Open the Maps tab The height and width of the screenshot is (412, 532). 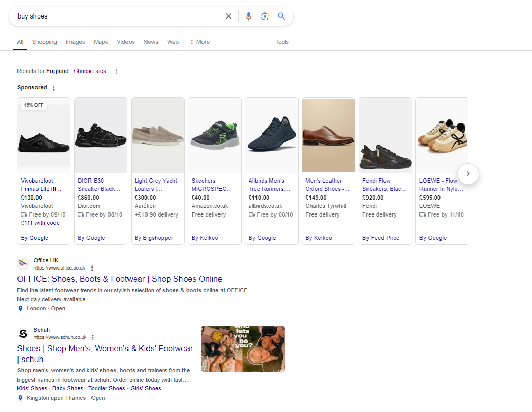pos(101,42)
